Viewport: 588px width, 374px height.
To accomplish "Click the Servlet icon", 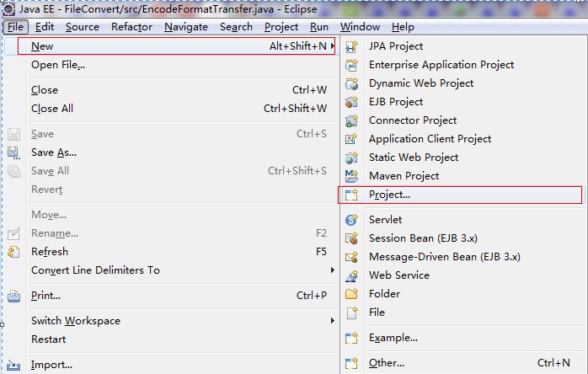I will click(x=352, y=220).
